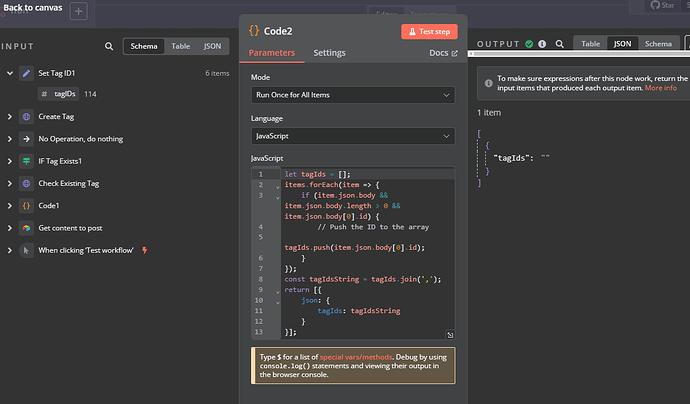Expand the Get content to post node
690x404 pixels.
(10, 228)
